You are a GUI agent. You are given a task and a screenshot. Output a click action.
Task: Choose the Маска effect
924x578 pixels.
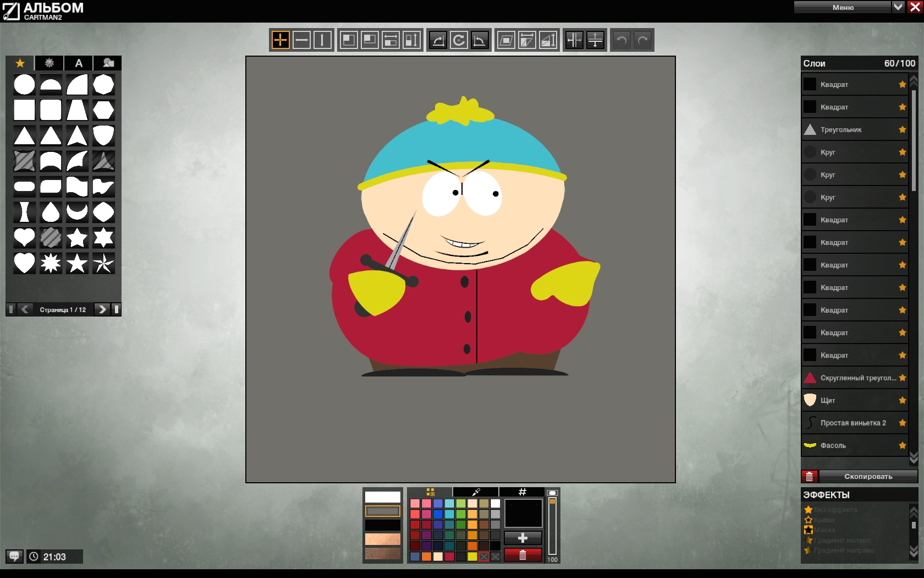(820, 530)
